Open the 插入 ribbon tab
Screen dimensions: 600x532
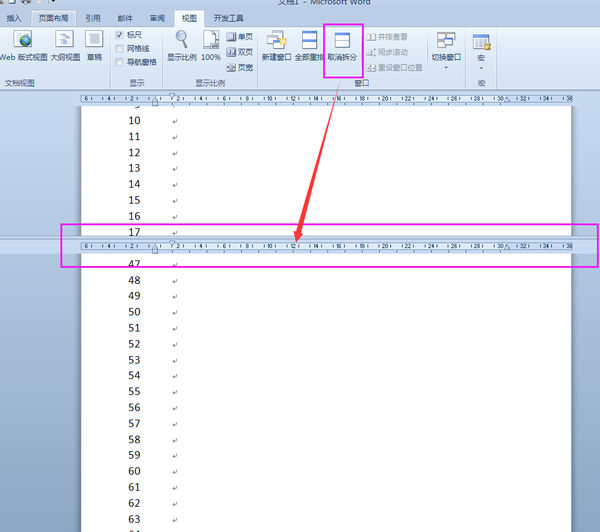point(14,18)
